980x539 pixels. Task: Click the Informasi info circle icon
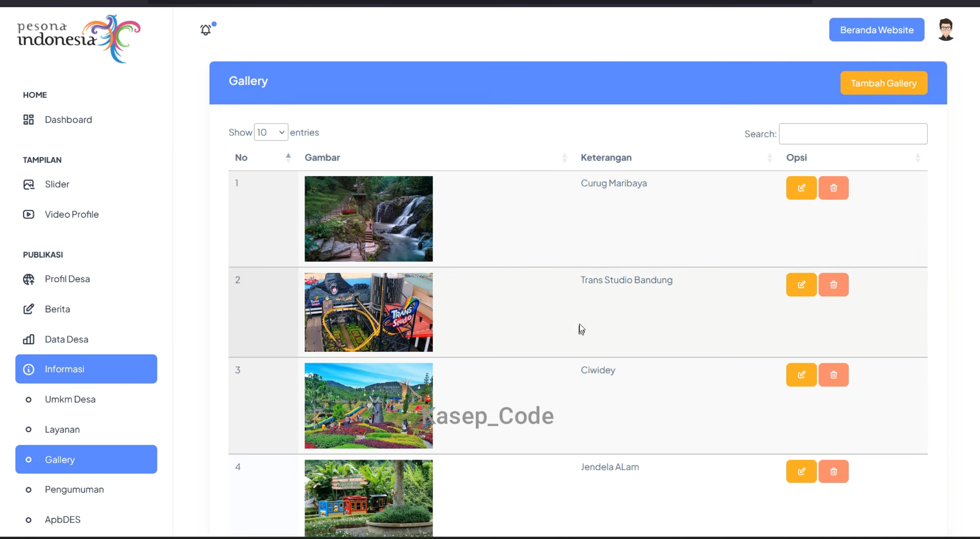pos(28,369)
